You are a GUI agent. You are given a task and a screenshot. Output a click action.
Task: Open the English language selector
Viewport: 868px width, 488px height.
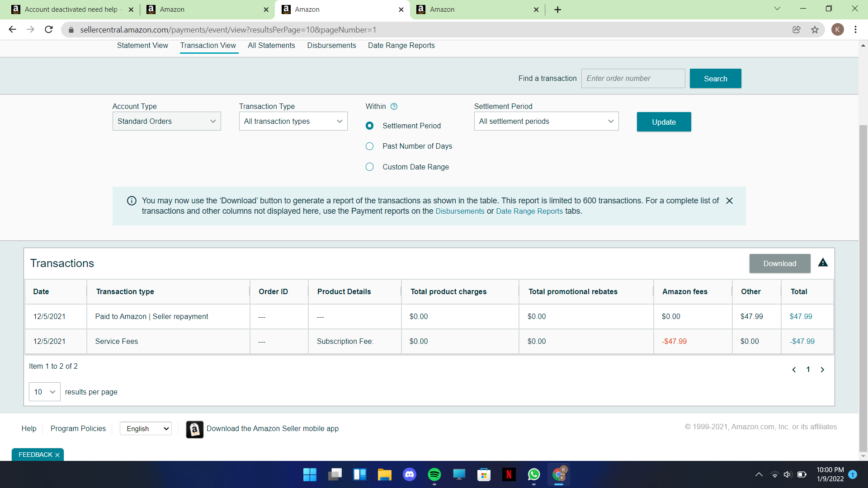(x=146, y=428)
